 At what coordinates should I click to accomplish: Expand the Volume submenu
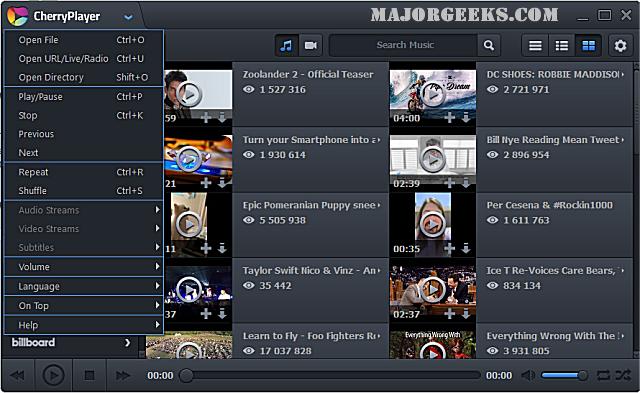coord(84,267)
